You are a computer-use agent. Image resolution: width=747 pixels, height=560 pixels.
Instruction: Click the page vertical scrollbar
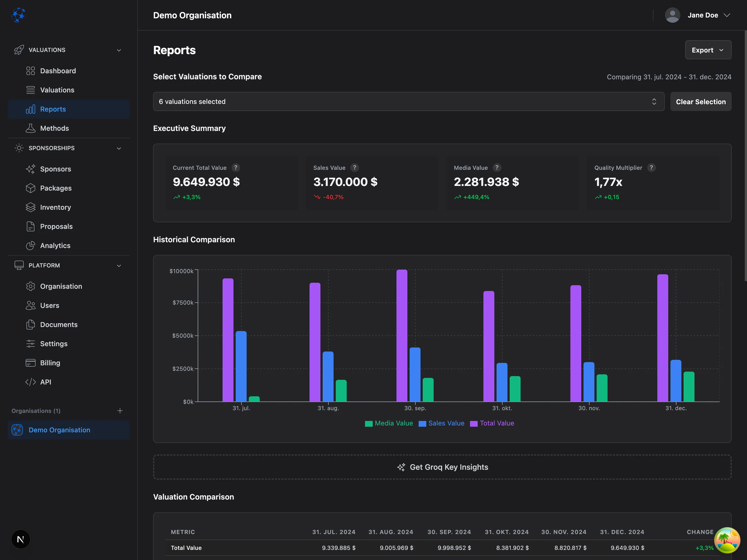pos(745,156)
